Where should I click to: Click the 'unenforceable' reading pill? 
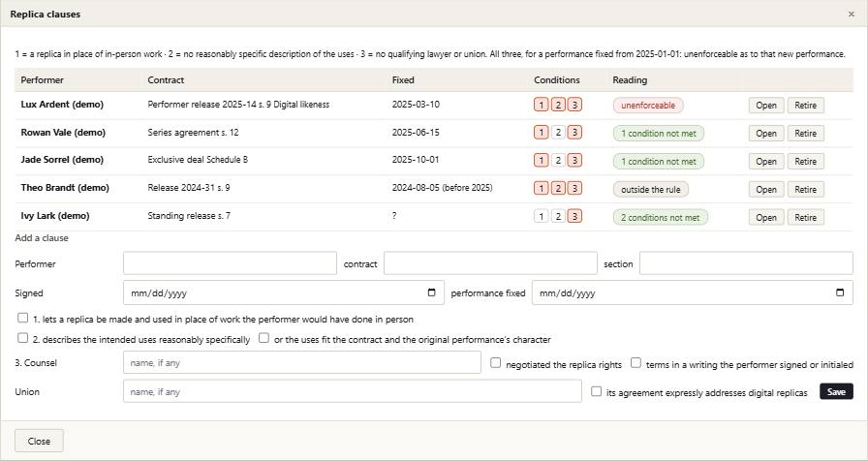[x=648, y=106]
